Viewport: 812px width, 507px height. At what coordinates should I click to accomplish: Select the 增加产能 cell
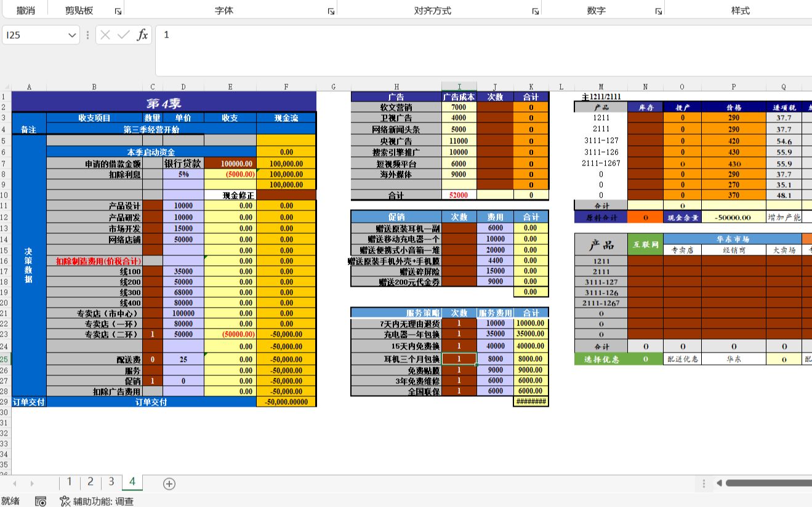tap(784, 217)
